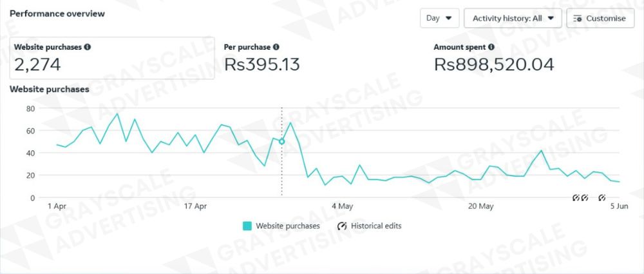644x274 pixels.
Task: Click the teal Website purchases legend swatch
Action: (247, 226)
